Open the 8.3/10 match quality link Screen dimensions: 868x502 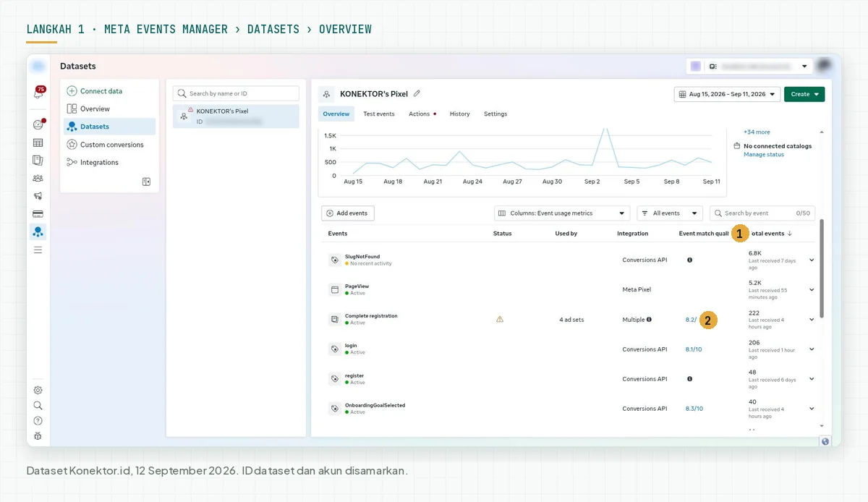[x=694, y=409]
